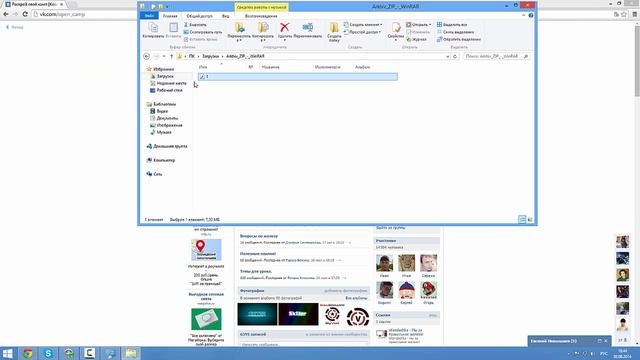
Task: Switch to large icons view in status bar
Action: coord(530,220)
